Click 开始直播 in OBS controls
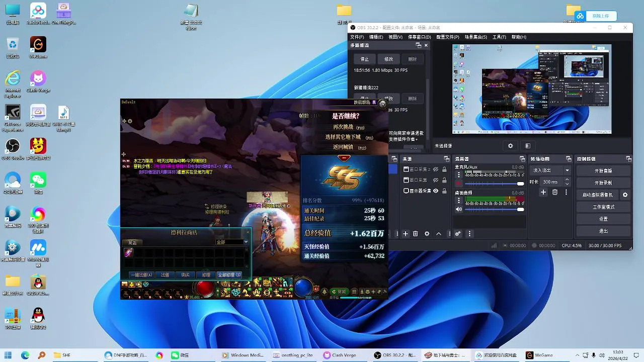 [603, 171]
